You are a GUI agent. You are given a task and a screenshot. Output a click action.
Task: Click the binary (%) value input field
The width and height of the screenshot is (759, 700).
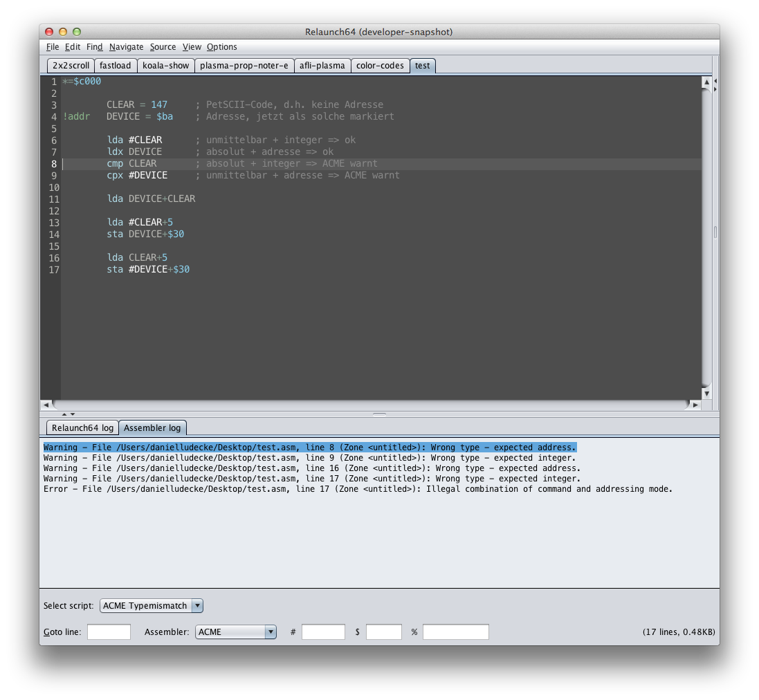455,632
